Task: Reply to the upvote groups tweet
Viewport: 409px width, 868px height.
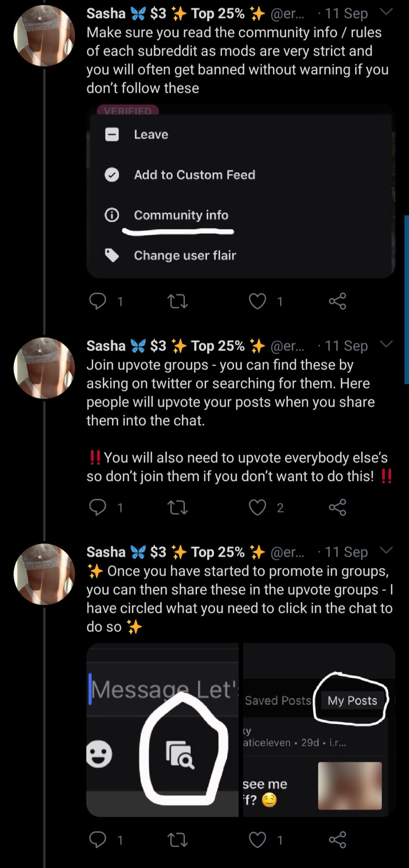Action: (x=98, y=507)
